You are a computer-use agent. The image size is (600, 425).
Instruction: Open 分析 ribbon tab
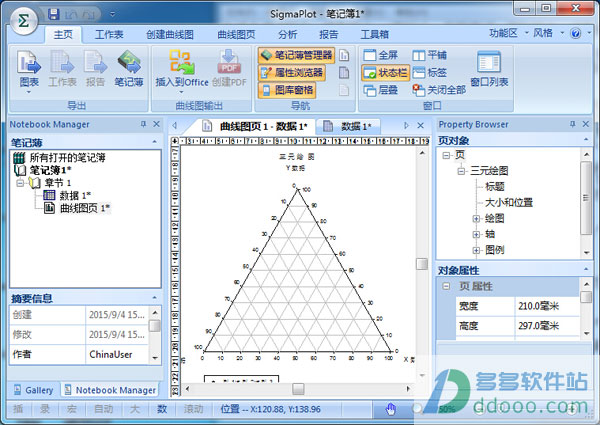click(x=288, y=35)
